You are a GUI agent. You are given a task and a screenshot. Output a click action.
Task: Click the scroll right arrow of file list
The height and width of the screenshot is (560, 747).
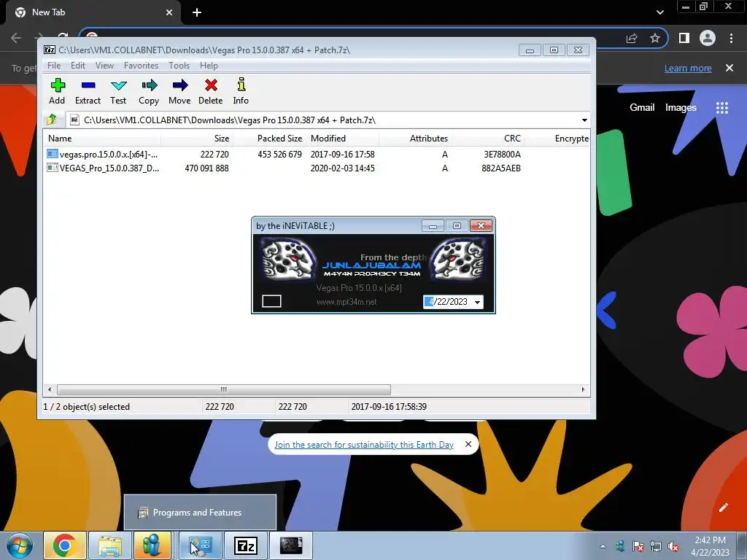tap(583, 389)
